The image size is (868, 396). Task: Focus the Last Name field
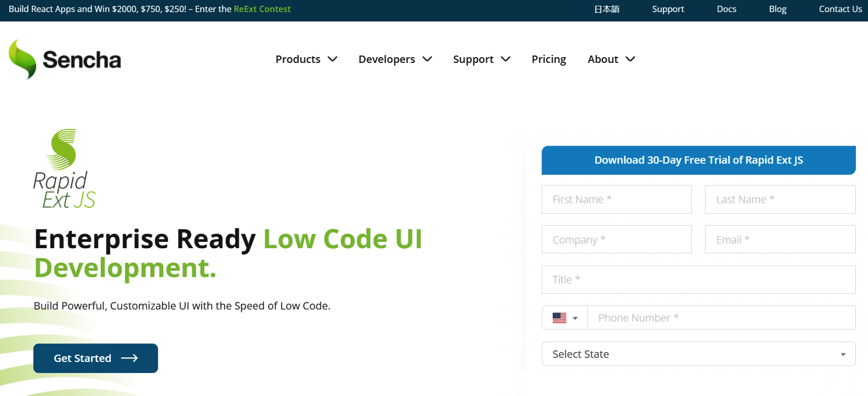[780, 199]
